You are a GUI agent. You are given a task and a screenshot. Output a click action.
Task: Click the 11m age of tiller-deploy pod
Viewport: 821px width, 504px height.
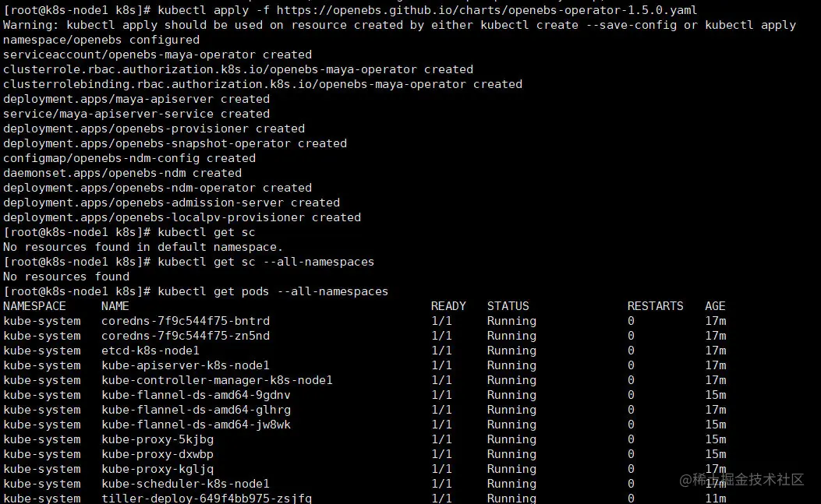point(715,499)
